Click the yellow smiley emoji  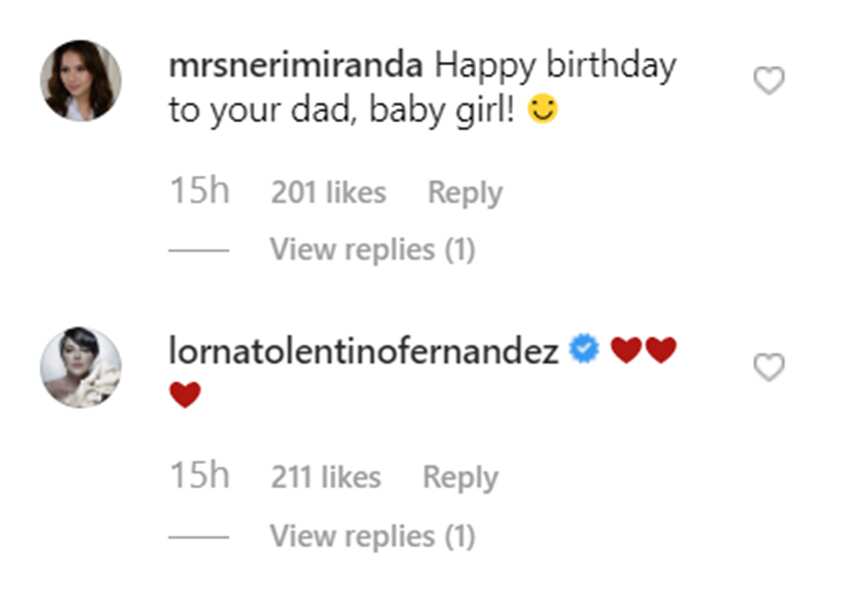click(x=542, y=108)
